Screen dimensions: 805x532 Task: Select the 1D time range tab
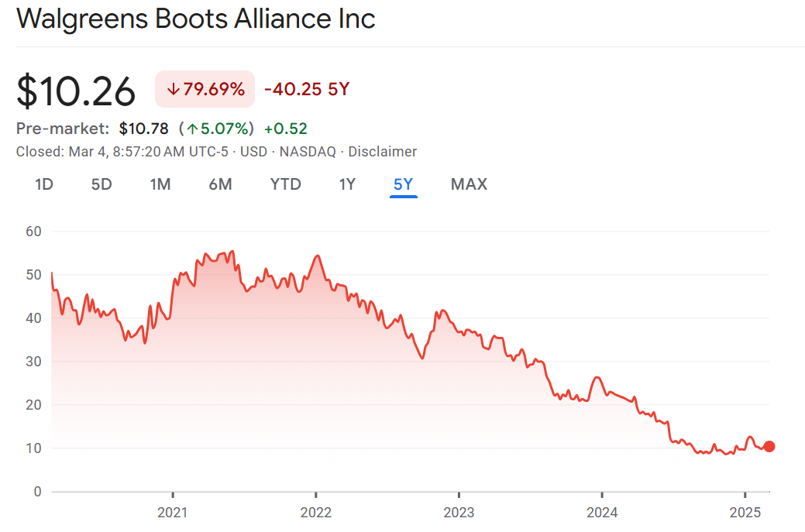coord(45,184)
